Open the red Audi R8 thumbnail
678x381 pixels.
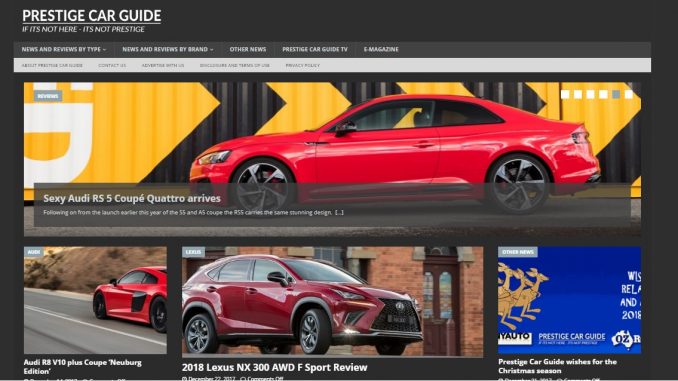[95, 300]
